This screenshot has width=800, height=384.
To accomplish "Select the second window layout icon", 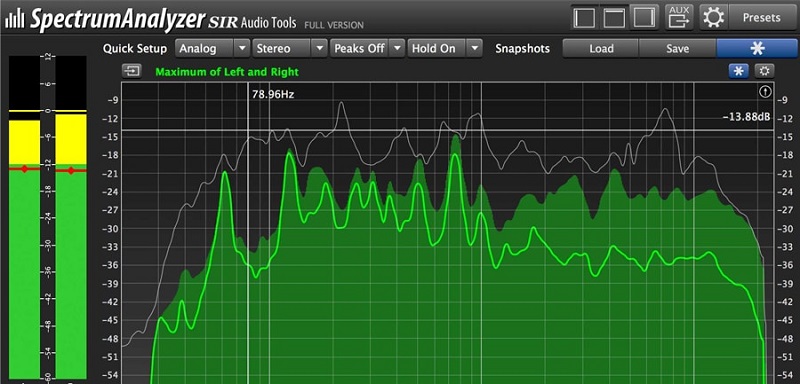I will point(614,18).
